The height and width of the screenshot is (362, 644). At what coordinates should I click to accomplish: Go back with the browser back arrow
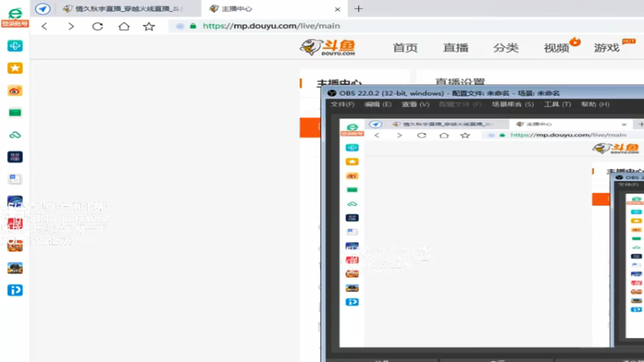[44, 27]
